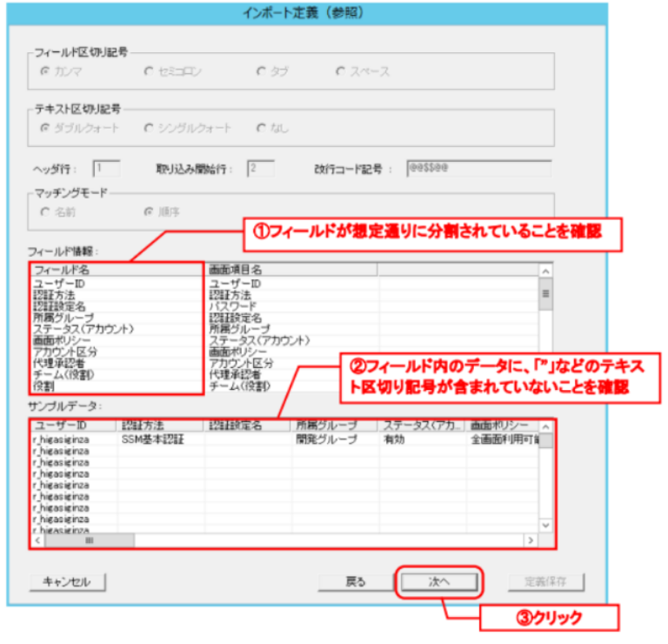Click the 改行コード記号 input field
This screenshot has width=668, height=644.
pos(479,168)
